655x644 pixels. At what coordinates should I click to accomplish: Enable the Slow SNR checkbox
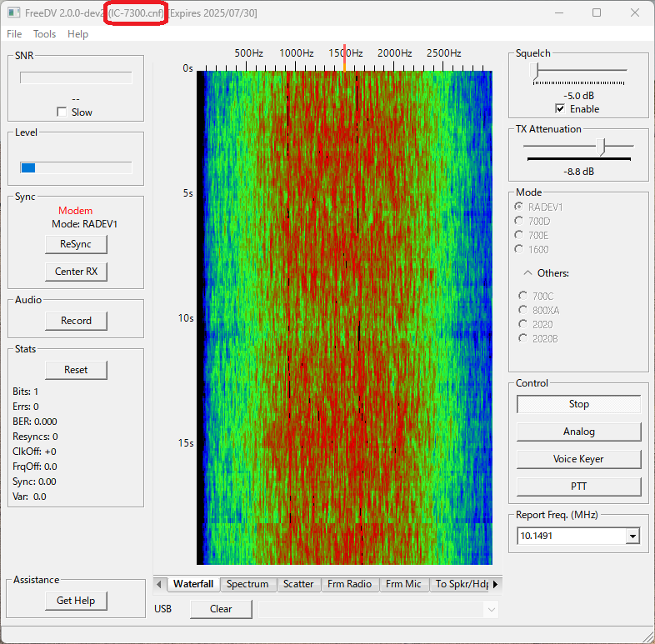[x=62, y=112]
